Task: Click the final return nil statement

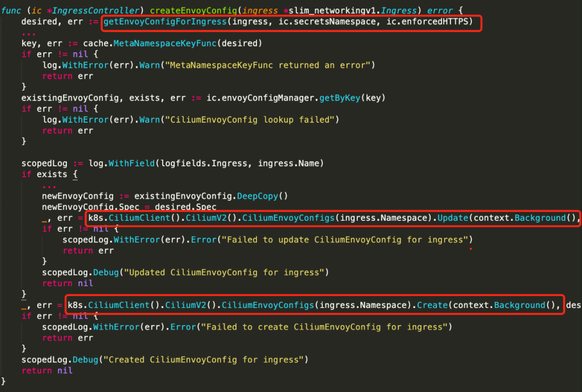Action: pyautogui.click(x=47, y=370)
